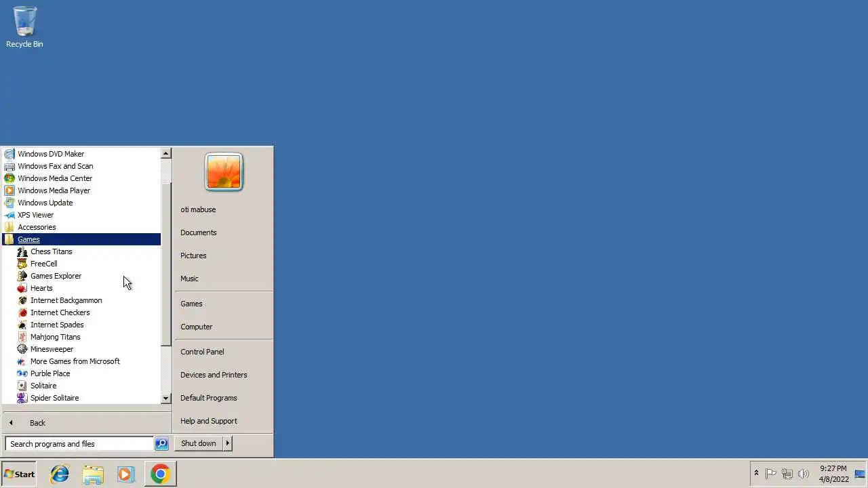Open Help and Support
The image size is (868, 488).
[209, 421]
